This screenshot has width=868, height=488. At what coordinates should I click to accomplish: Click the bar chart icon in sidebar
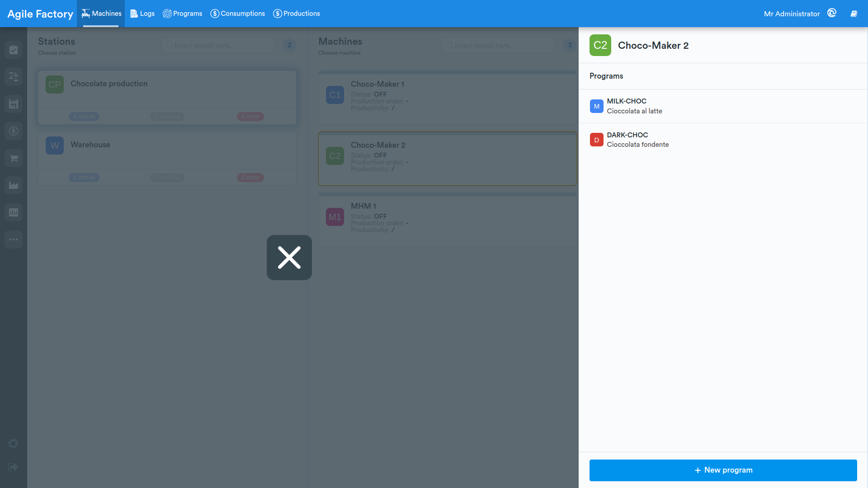coord(14,212)
